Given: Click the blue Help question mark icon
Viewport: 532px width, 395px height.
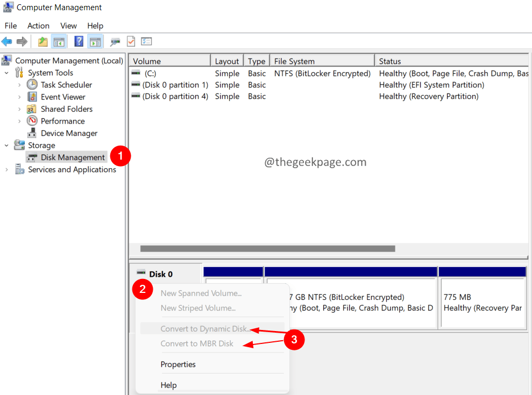Looking at the screenshot, I should [x=79, y=41].
